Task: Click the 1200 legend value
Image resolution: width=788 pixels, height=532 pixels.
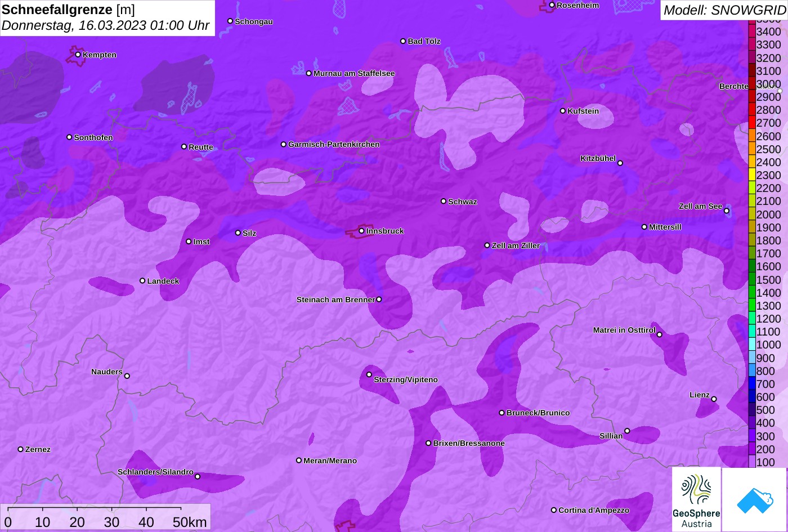Action: tap(769, 319)
